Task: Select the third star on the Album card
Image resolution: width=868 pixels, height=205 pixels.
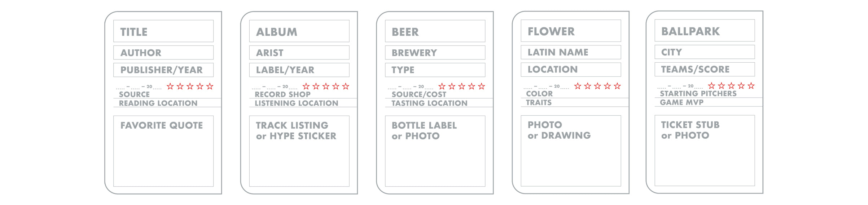Action: click(326, 86)
